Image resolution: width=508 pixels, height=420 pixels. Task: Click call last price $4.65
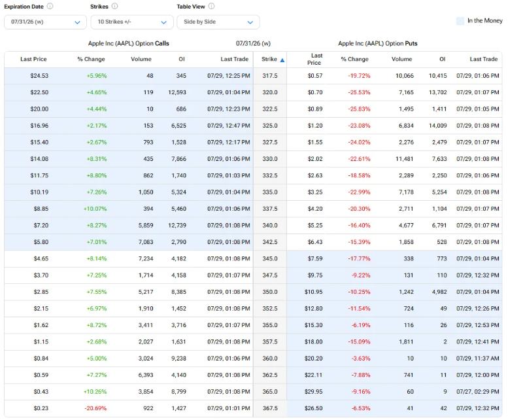tap(41, 258)
